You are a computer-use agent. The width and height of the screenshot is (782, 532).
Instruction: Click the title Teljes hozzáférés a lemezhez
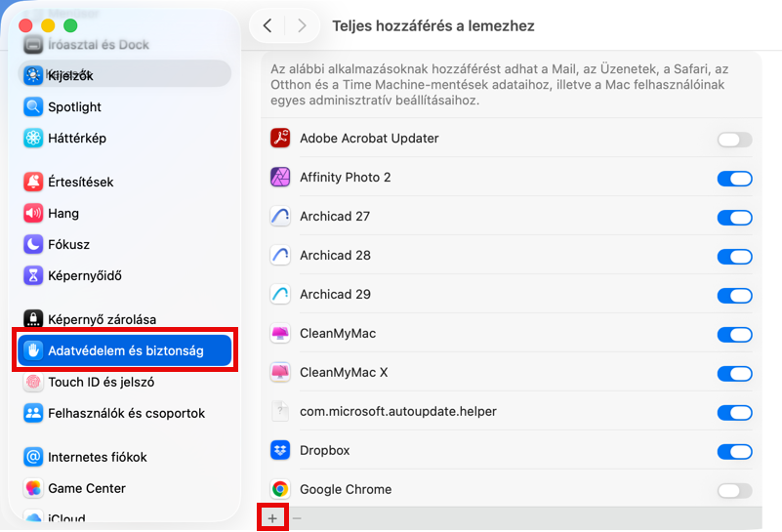433,26
